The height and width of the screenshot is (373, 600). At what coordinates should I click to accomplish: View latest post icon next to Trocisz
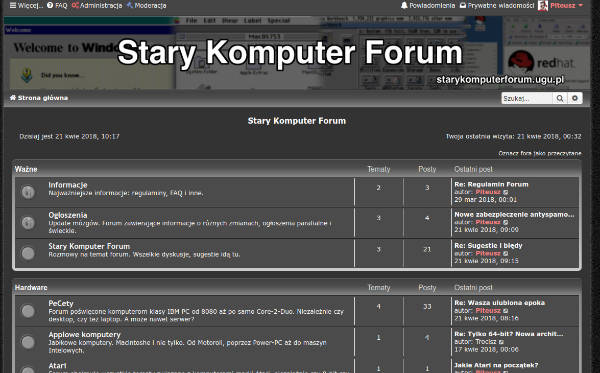coord(501,342)
